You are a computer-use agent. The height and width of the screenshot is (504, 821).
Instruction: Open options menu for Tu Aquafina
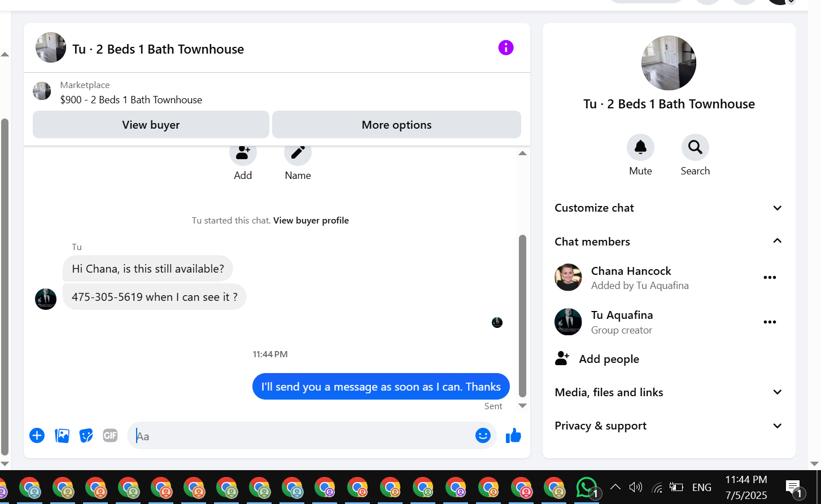coord(770,322)
